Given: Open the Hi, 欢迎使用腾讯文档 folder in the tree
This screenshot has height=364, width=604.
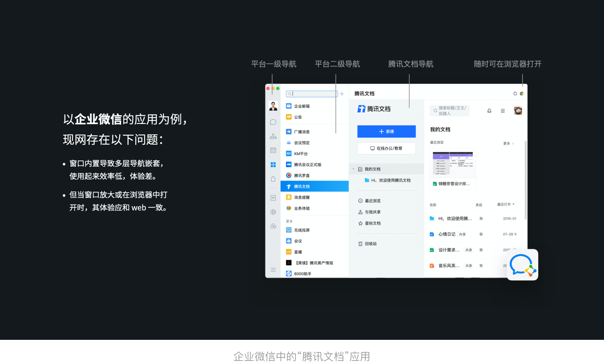Looking at the screenshot, I should pos(387,180).
